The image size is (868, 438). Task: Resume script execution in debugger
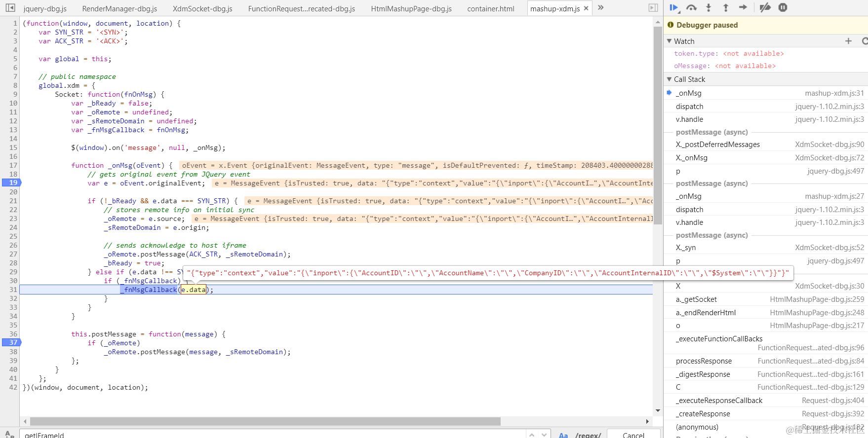(x=674, y=7)
